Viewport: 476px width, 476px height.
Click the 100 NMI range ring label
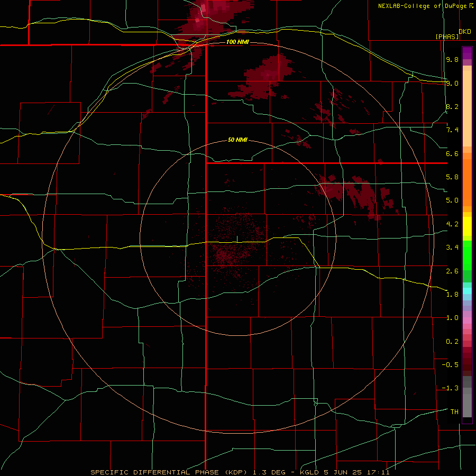click(x=237, y=42)
